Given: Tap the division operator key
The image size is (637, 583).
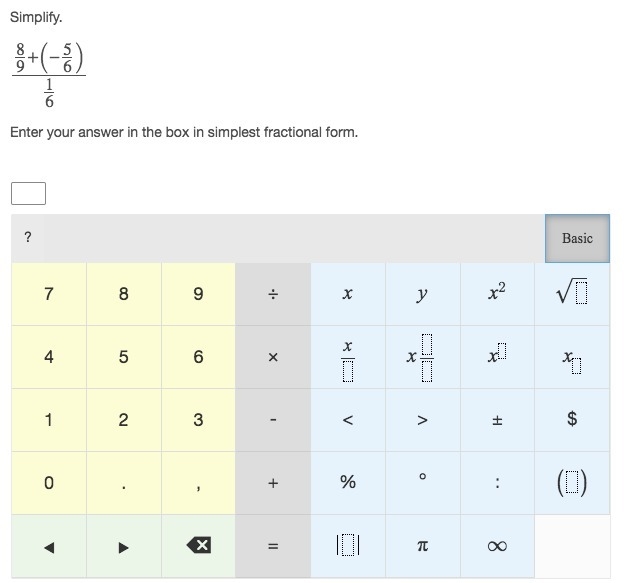Looking at the screenshot, I should click(273, 294).
